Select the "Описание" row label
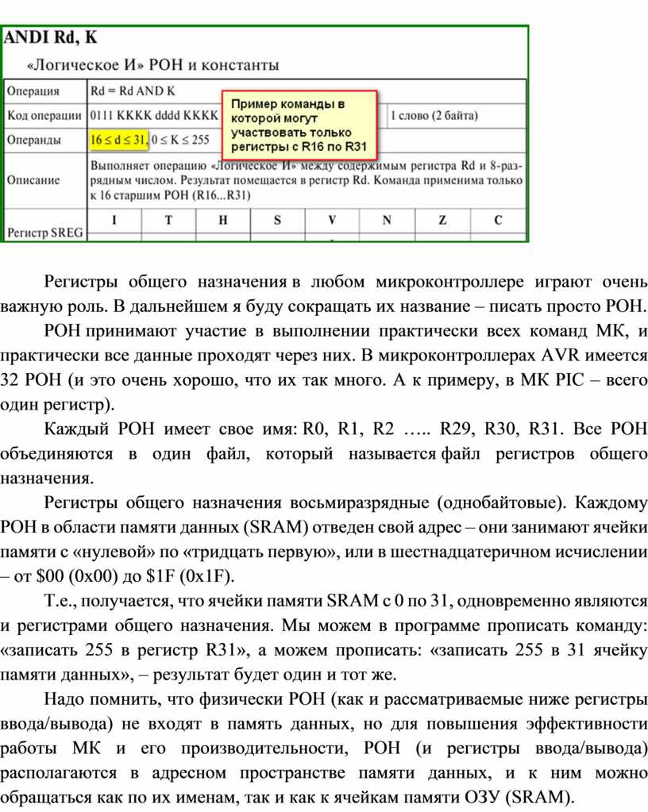Image resolution: width=648 pixels, height=812 pixels. click(33, 180)
